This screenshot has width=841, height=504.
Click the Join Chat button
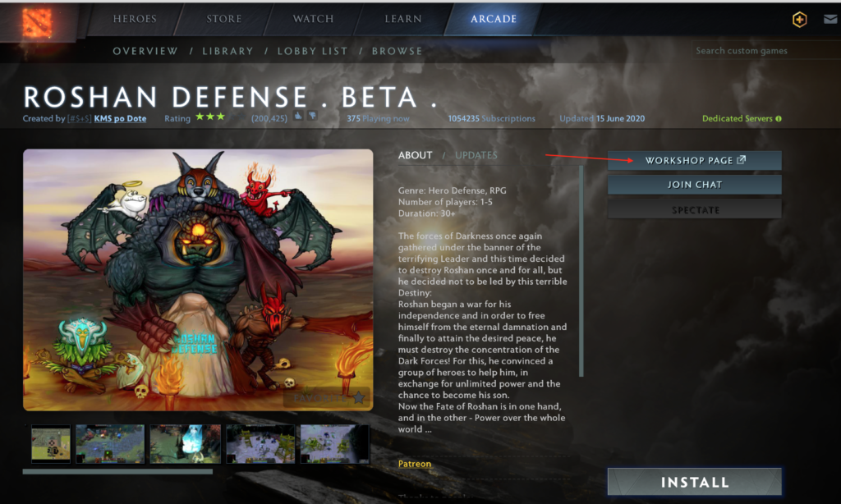695,185
